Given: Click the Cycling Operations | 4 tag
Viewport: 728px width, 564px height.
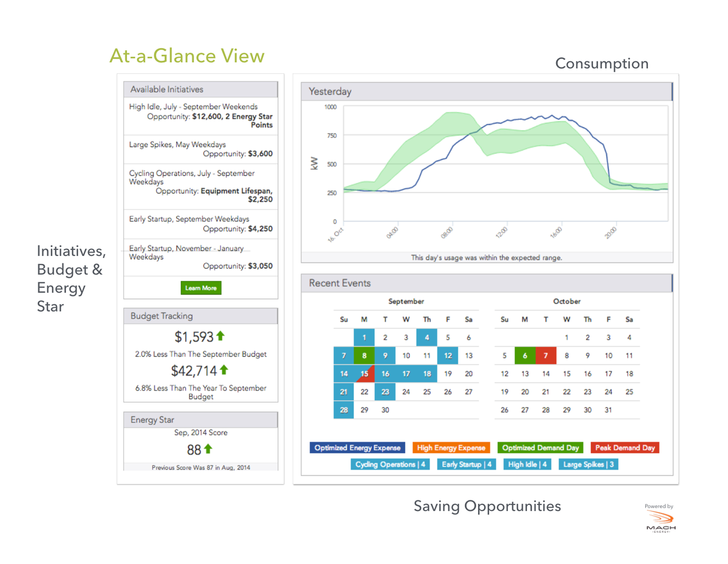Looking at the screenshot, I should (x=390, y=464).
